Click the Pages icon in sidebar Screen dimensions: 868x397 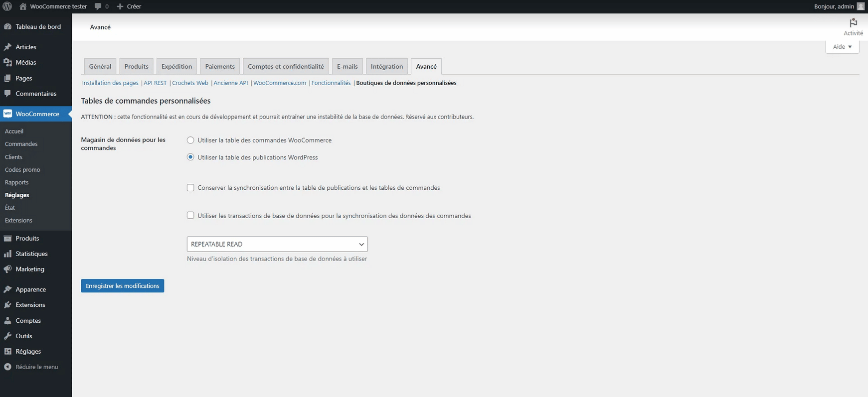(7, 78)
